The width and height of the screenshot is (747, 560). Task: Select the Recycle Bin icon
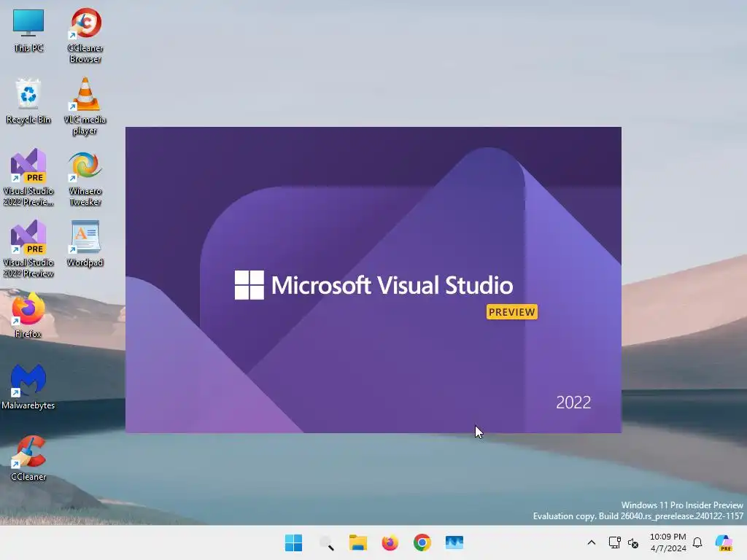click(x=28, y=101)
